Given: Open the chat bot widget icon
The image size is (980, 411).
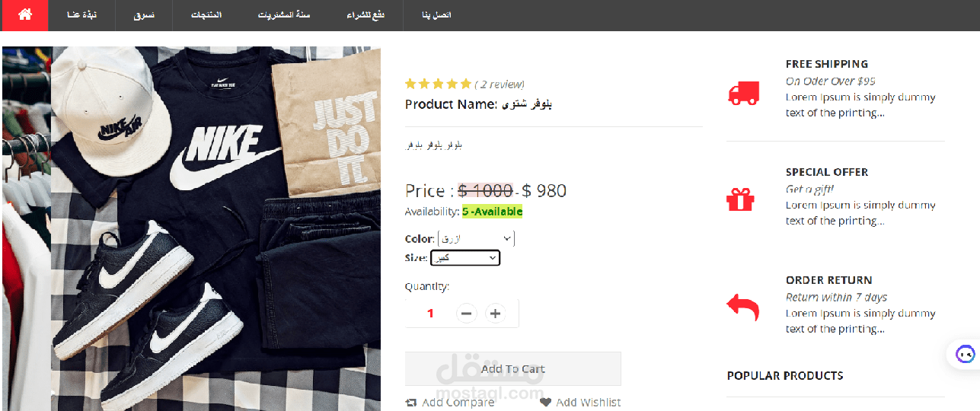Looking at the screenshot, I should (965, 354).
